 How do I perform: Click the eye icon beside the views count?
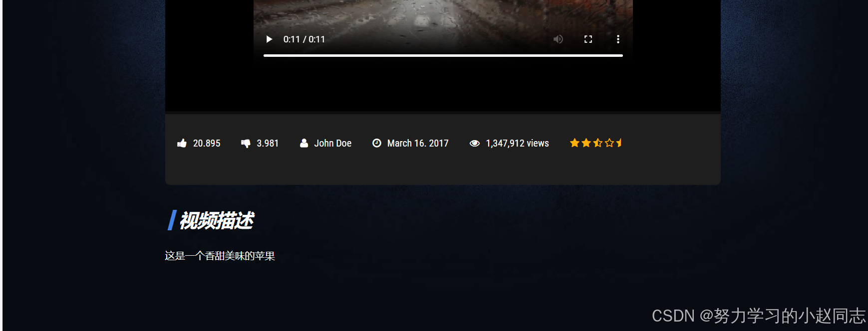tap(475, 143)
